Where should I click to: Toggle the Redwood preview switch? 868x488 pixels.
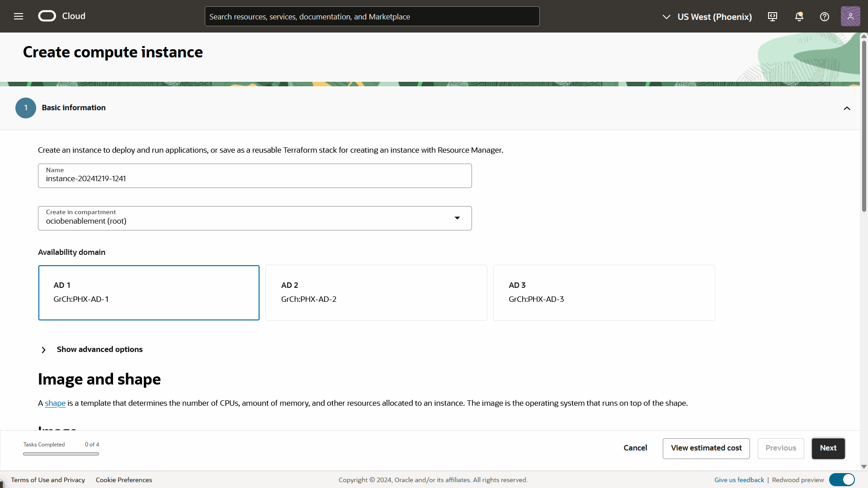(x=842, y=480)
